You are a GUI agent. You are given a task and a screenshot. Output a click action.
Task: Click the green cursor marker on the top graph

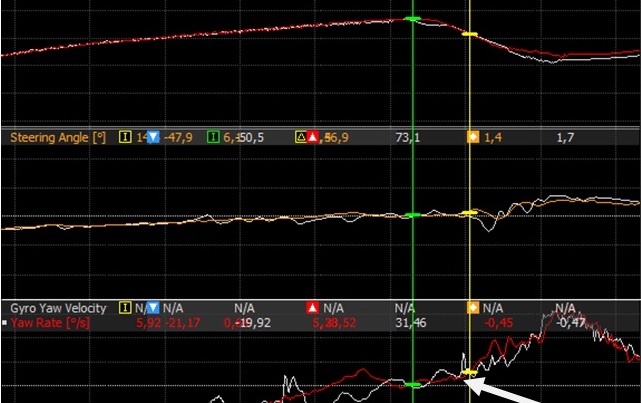413,20
